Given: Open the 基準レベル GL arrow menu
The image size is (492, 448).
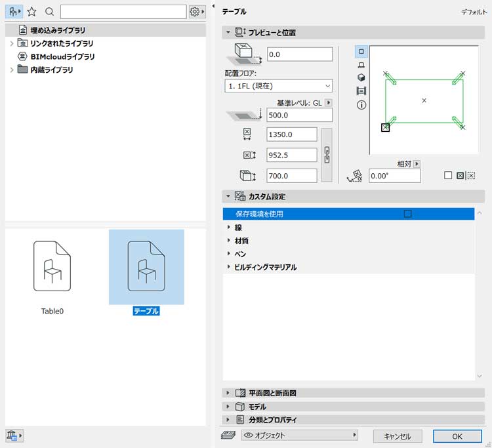Looking at the screenshot, I should pos(328,102).
